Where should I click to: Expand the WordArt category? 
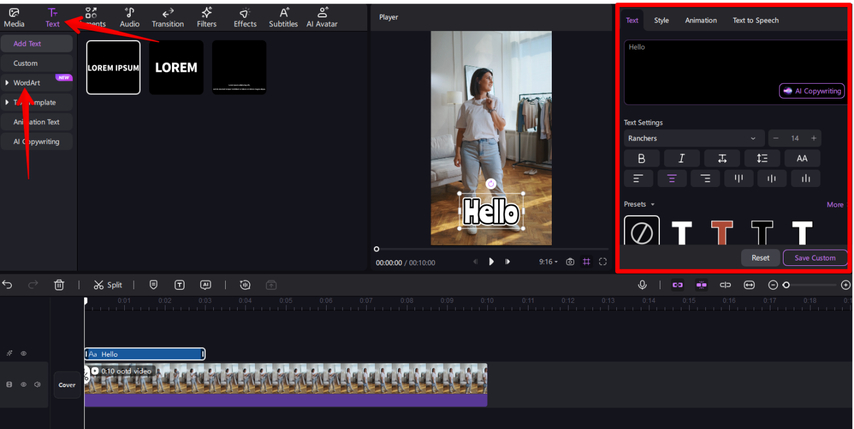point(27,82)
